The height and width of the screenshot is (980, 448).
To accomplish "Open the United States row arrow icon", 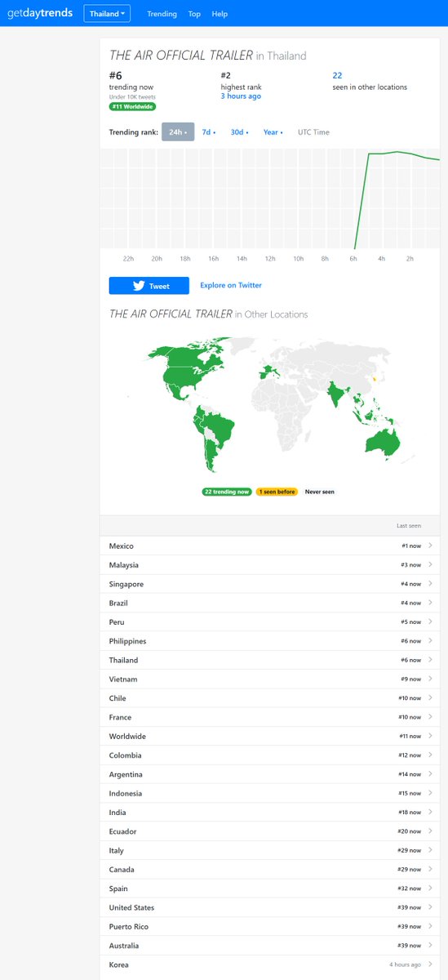I will [430, 908].
